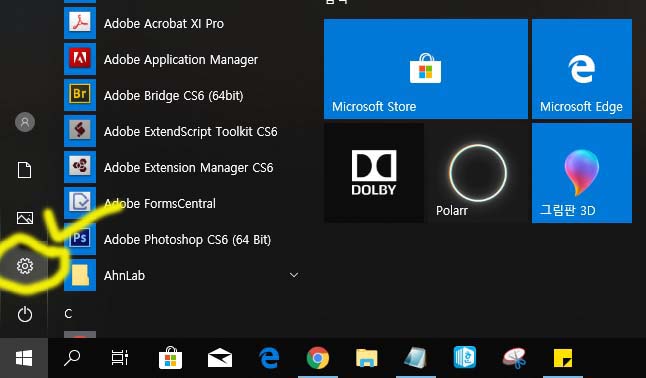Expand the AhnLab folder chevron
Screen dimensions: 646x378
click(294, 275)
